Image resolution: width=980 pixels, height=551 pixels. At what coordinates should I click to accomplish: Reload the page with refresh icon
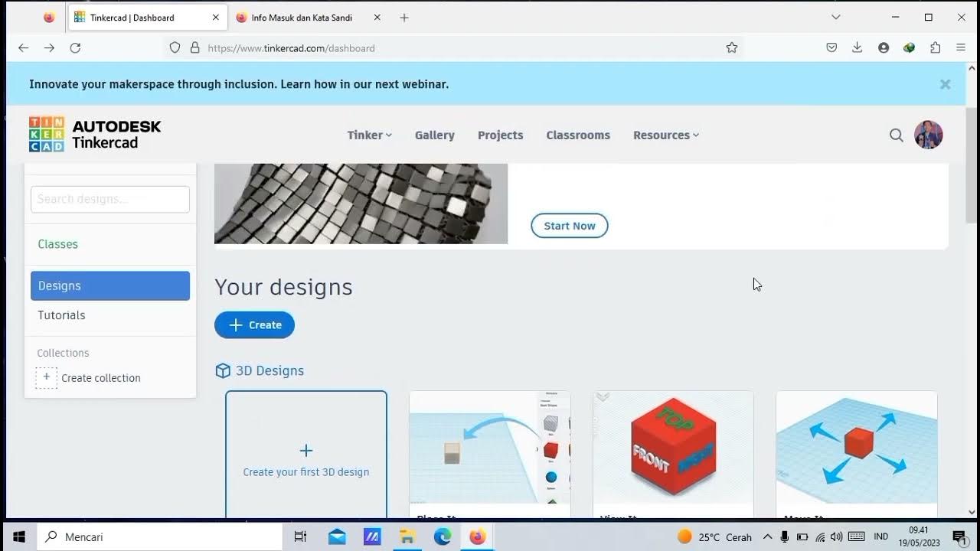pos(75,47)
